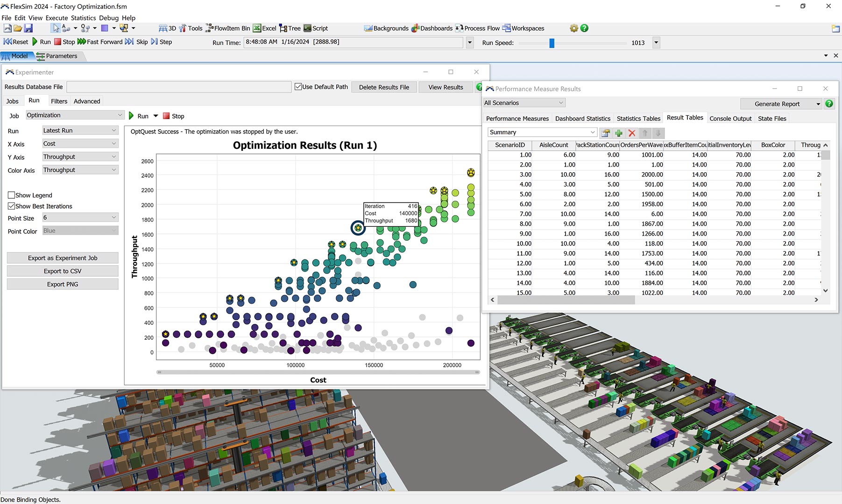Open the Statistics menu
842x504 pixels.
click(x=83, y=18)
